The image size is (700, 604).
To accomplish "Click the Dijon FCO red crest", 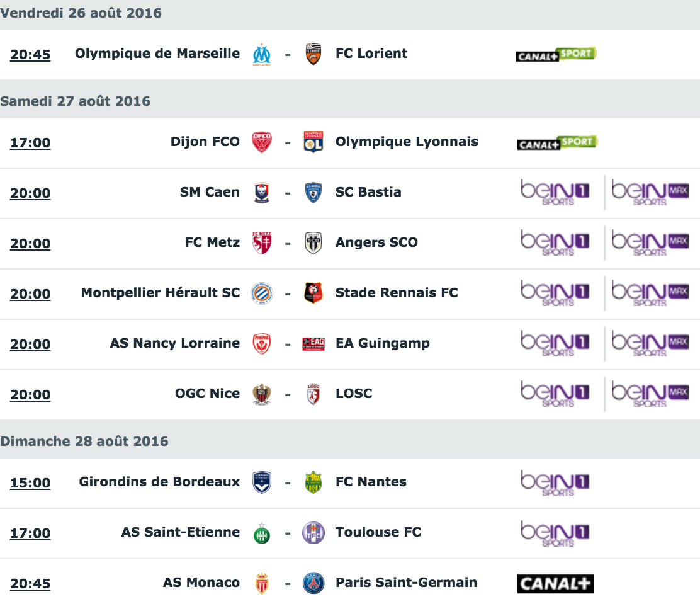I will tap(262, 142).
